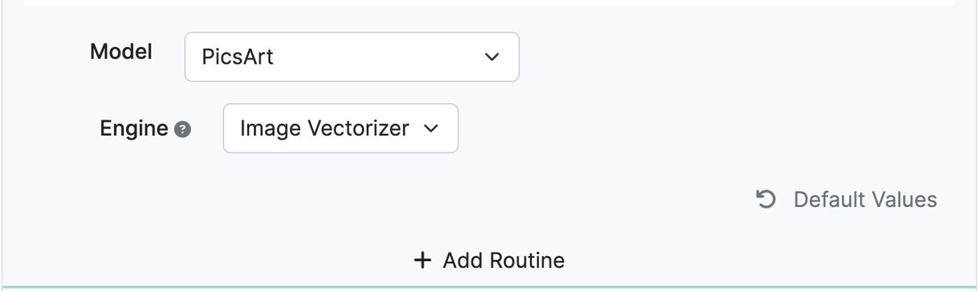
Task: Click the PicsArt text in the Model field
Action: click(x=237, y=57)
